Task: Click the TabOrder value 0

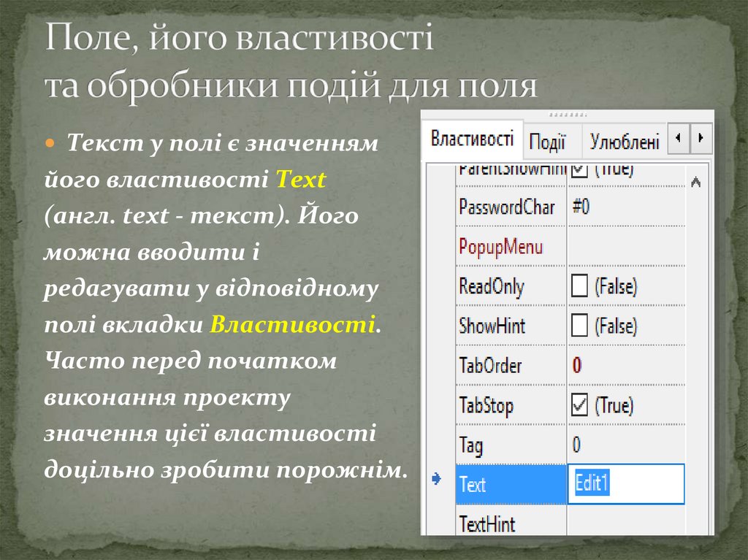Action: (577, 365)
